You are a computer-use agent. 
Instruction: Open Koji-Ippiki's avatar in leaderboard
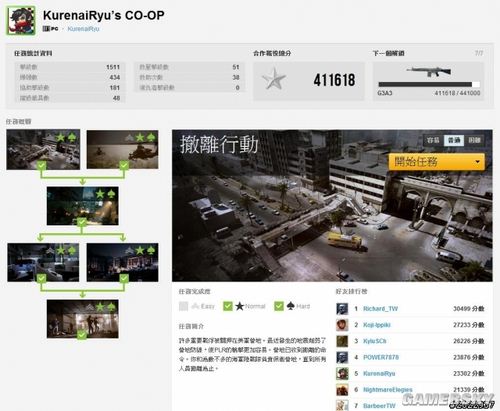pyautogui.click(x=342, y=325)
